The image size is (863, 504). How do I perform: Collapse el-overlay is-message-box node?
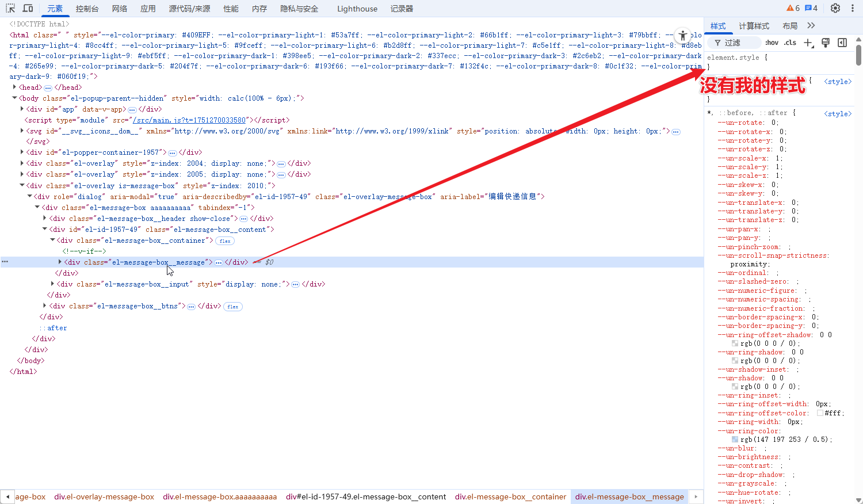[x=22, y=185]
